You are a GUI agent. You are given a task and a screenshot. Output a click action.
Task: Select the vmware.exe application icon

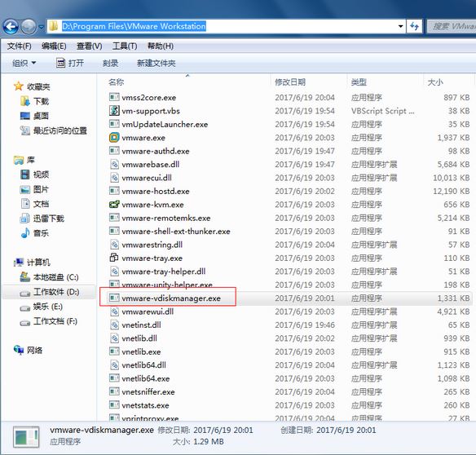(x=114, y=137)
